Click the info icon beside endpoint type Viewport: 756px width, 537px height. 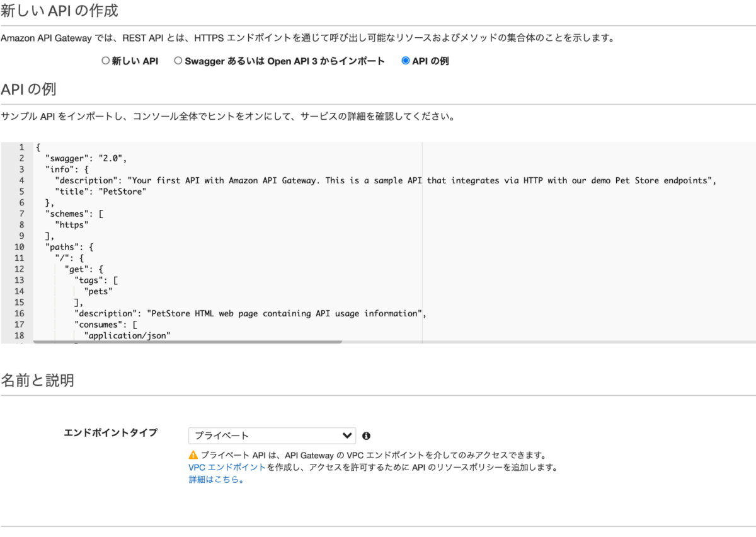[366, 436]
